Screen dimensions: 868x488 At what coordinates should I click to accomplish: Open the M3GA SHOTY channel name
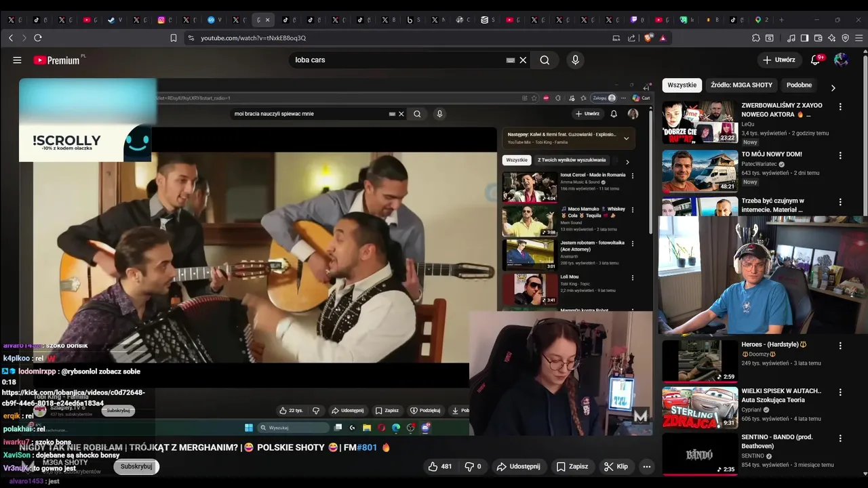point(65,462)
